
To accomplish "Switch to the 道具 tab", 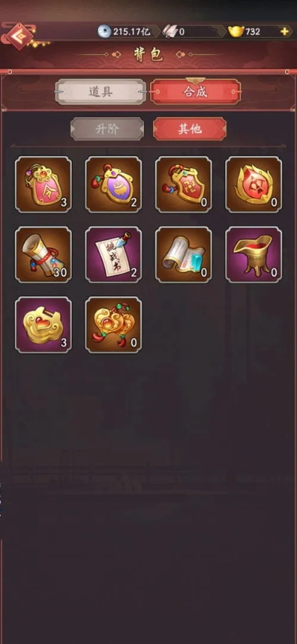I will pos(100,91).
